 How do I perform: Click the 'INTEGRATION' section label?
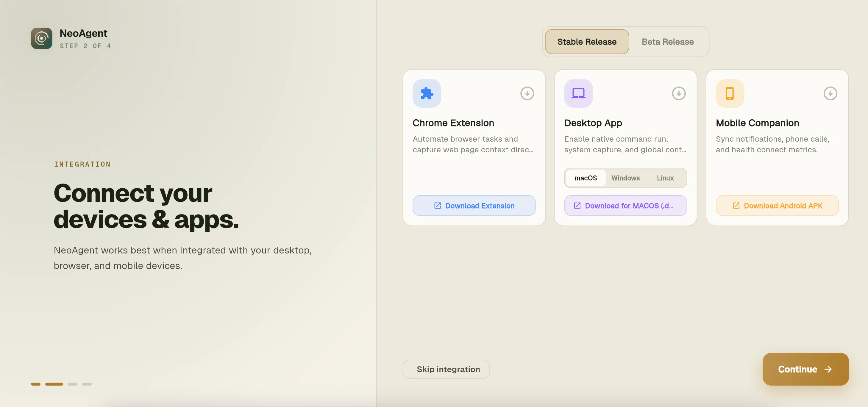pos(82,164)
